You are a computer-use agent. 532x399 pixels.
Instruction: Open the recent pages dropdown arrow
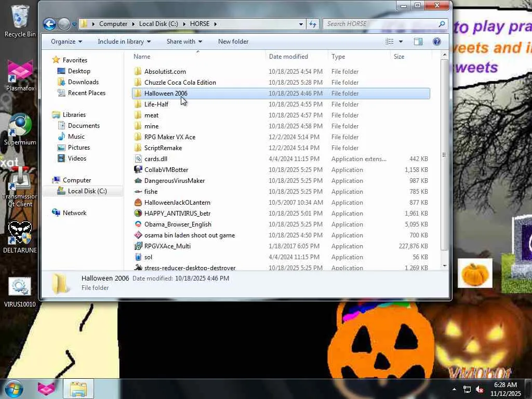pos(74,24)
